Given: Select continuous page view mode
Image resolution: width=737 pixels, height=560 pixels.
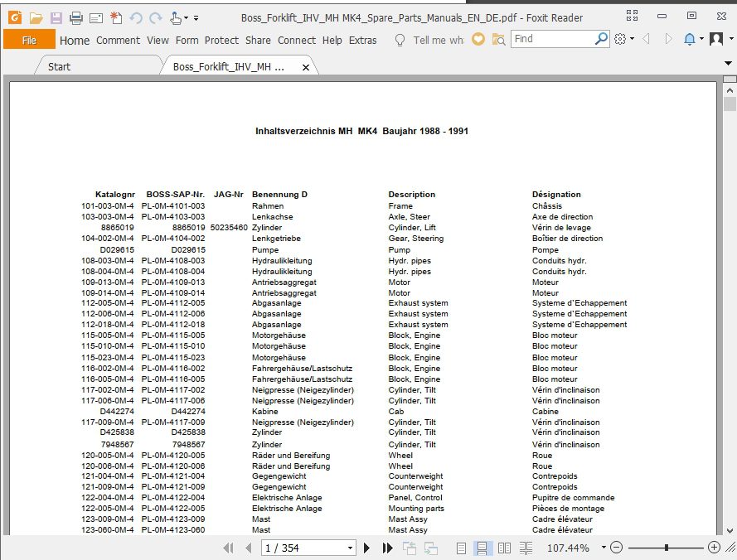Looking at the screenshot, I should [482, 548].
